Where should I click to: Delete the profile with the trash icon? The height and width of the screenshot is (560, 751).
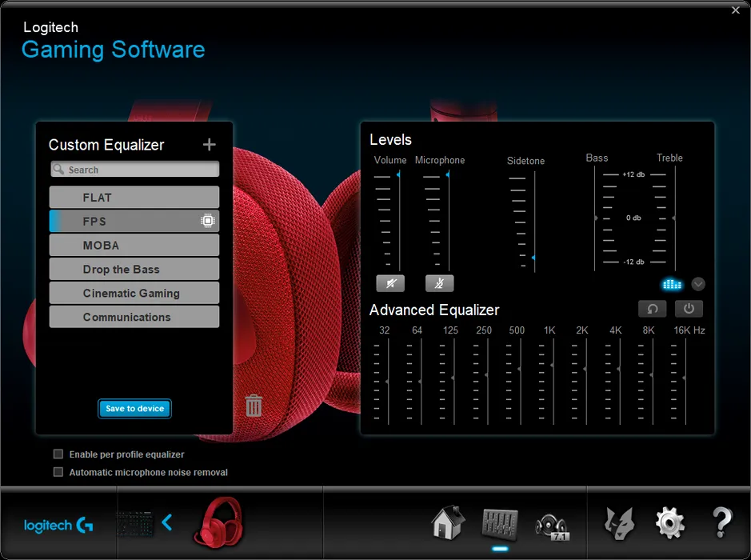(254, 406)
